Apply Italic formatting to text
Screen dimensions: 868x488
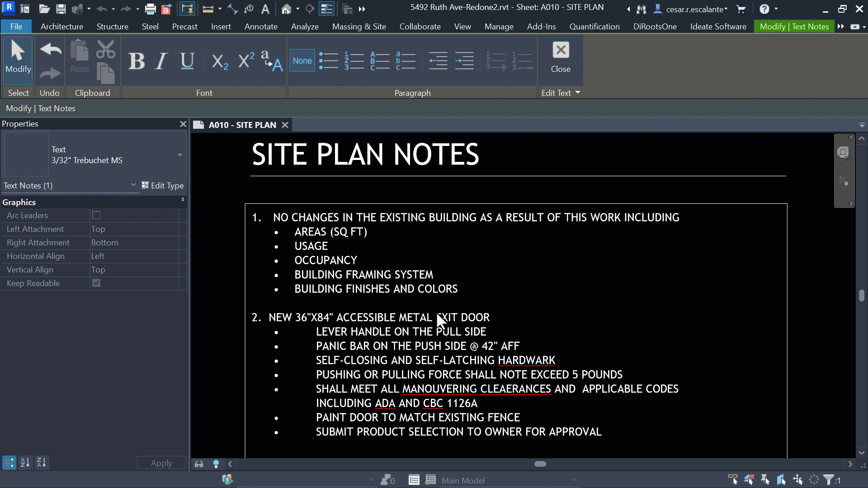point(161,61)
